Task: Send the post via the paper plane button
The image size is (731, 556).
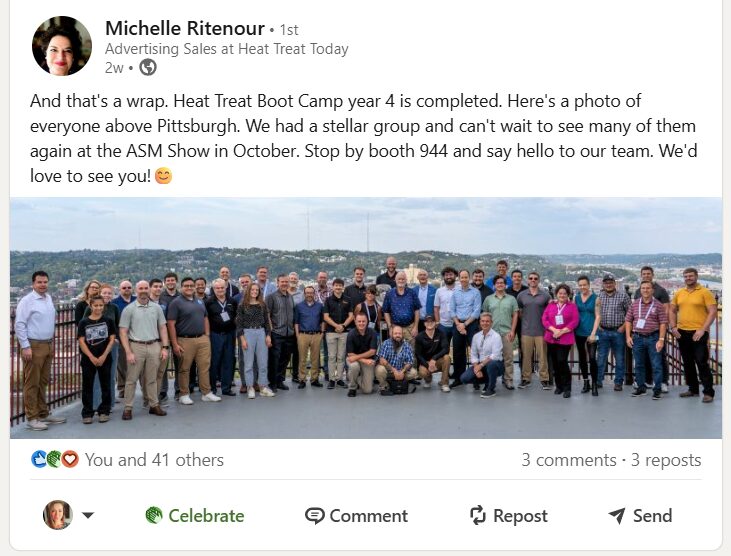Action: coord(640,516)
